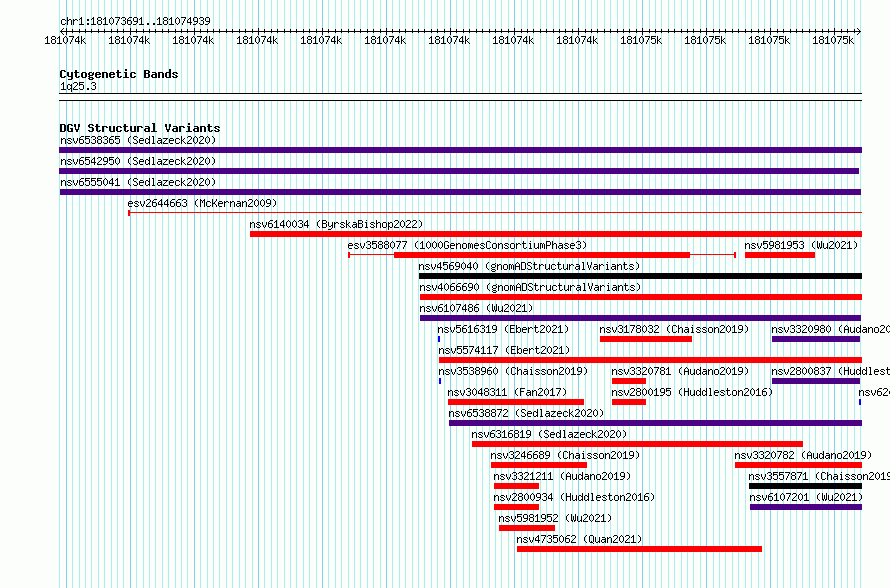Open nsv4066690 (gnomADStructuralVariants) label
890x588 pixels.
click(x=530, y=287)
